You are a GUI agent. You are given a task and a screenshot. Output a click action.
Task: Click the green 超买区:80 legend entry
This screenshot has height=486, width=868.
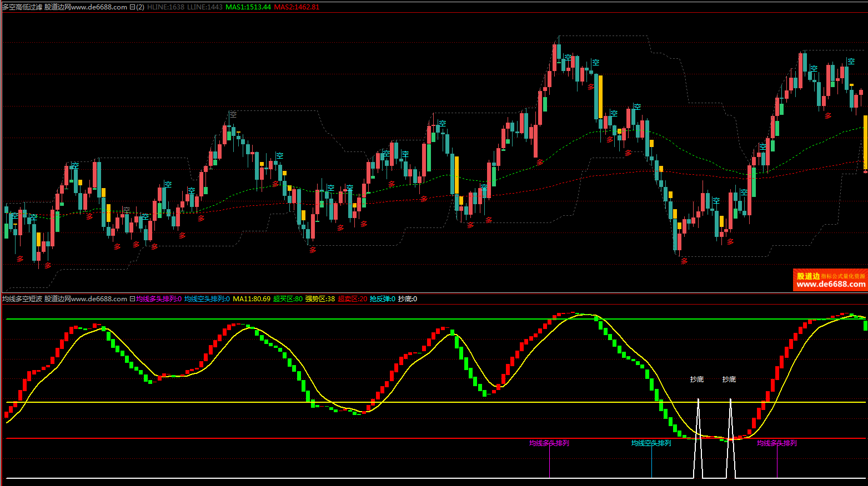pyautogui.click(x=288, y=299)
